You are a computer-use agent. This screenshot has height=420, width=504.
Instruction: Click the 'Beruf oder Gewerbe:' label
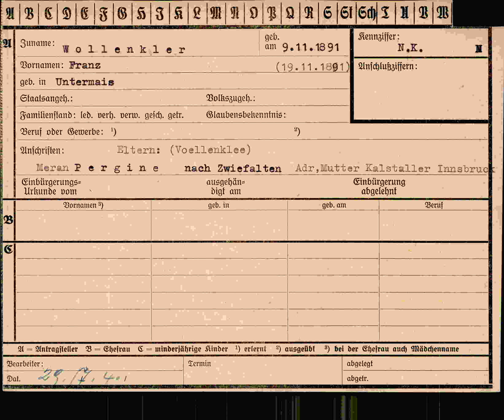click(62, 132)
